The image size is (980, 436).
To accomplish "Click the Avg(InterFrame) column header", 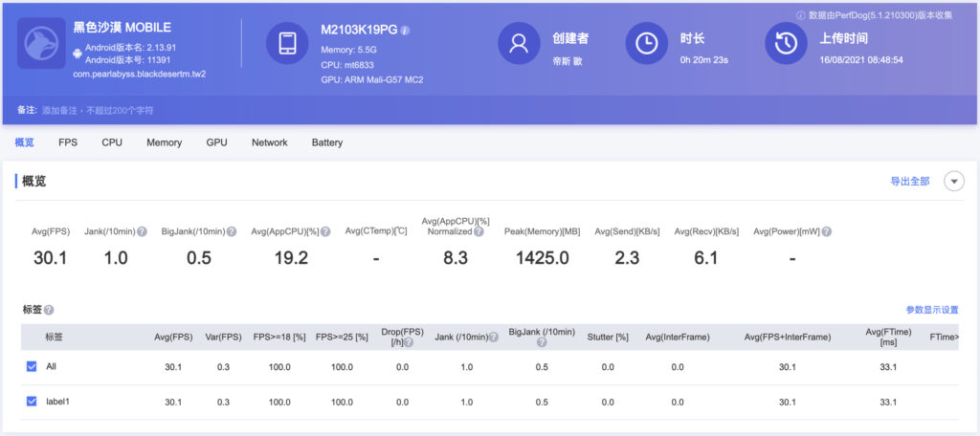I will click(x=678, y=338).
